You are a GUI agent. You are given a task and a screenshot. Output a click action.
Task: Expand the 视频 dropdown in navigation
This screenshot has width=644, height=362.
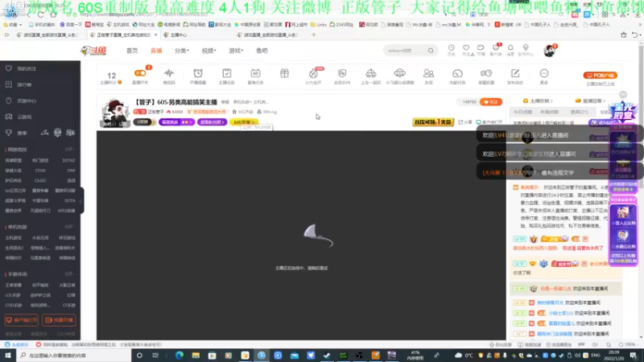pos(208,51)
